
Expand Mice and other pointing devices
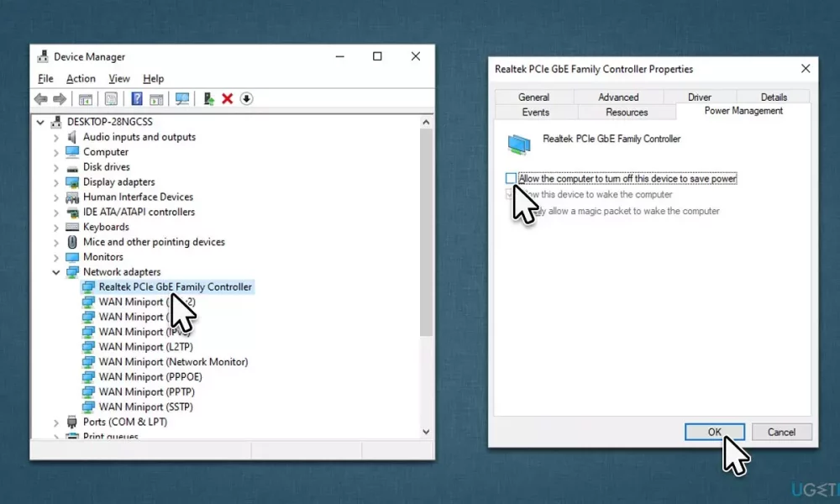(55, 243)
